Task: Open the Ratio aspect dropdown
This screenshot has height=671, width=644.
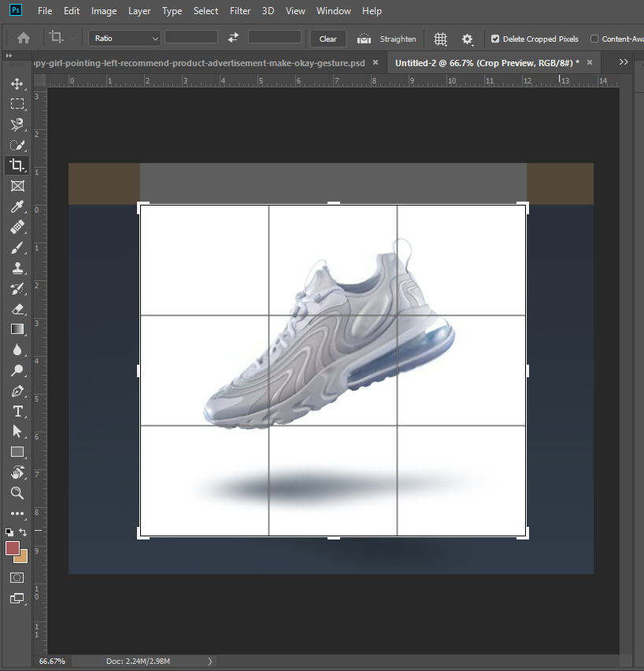Action: coord(125,39)
